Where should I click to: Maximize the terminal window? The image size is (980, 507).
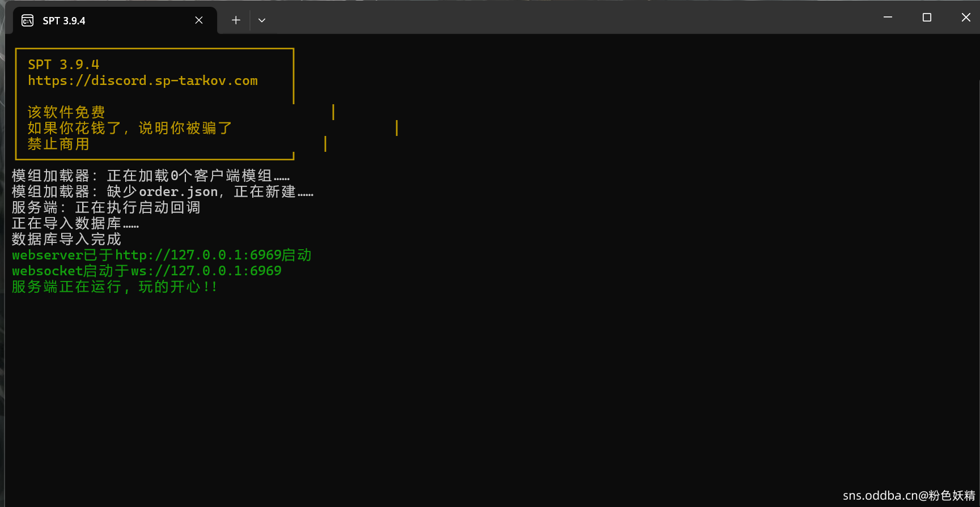pos(927,18)
